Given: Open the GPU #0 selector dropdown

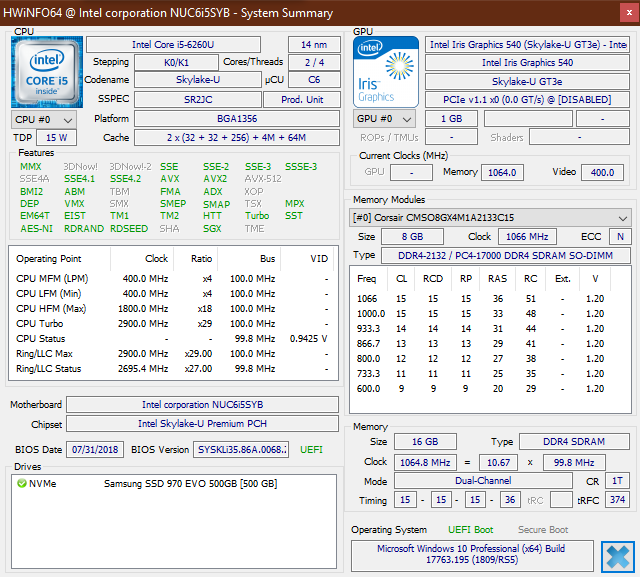Looking at the screenshot, I should 384,119.
